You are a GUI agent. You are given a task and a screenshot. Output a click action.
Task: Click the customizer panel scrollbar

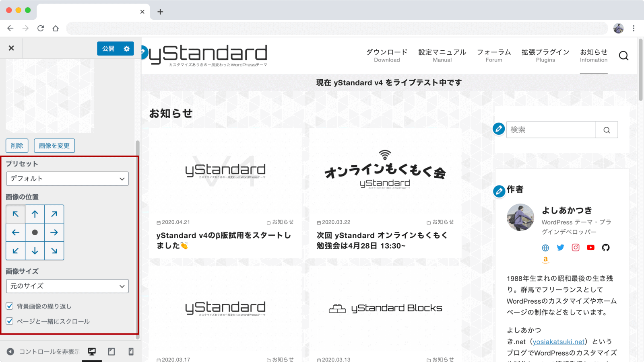(137, 240)
